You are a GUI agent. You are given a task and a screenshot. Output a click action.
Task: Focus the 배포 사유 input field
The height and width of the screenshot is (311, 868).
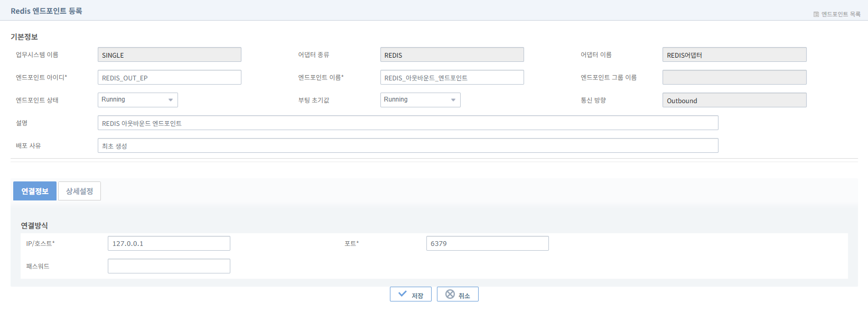click(x=408, y=145)
